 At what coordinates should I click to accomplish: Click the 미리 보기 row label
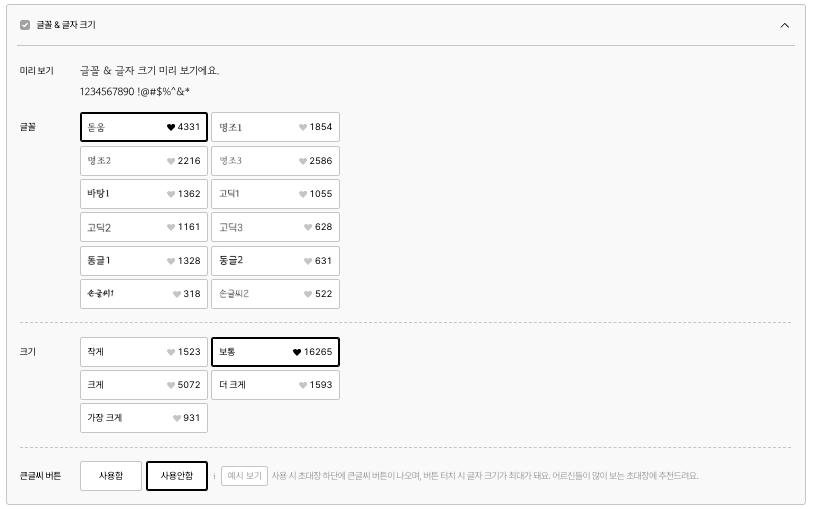37,70
